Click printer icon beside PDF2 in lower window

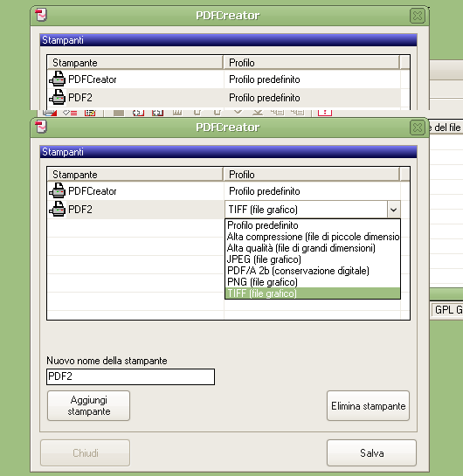coord(57,209)
